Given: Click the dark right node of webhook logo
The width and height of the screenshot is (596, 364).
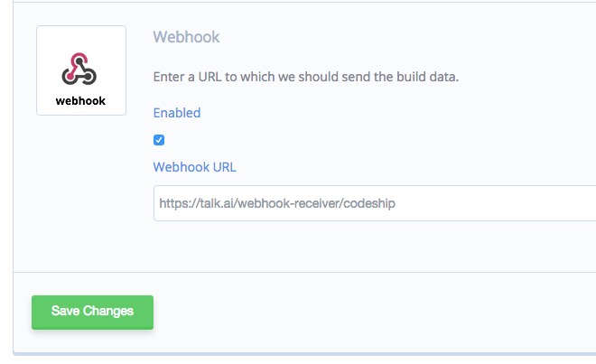Looking at the screenshot, I should point(88,77).
